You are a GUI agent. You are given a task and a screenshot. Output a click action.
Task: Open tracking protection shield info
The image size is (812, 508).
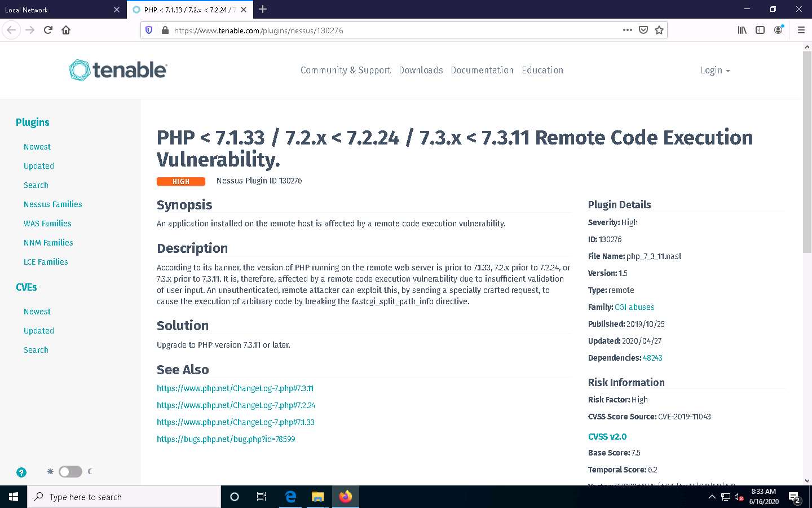[149, 30]
